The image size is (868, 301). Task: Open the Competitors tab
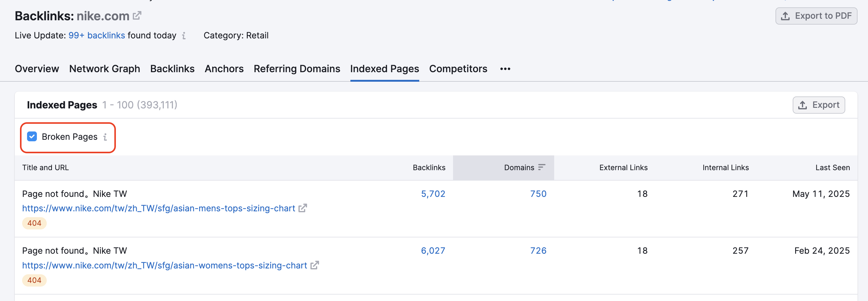coord(458,69)
